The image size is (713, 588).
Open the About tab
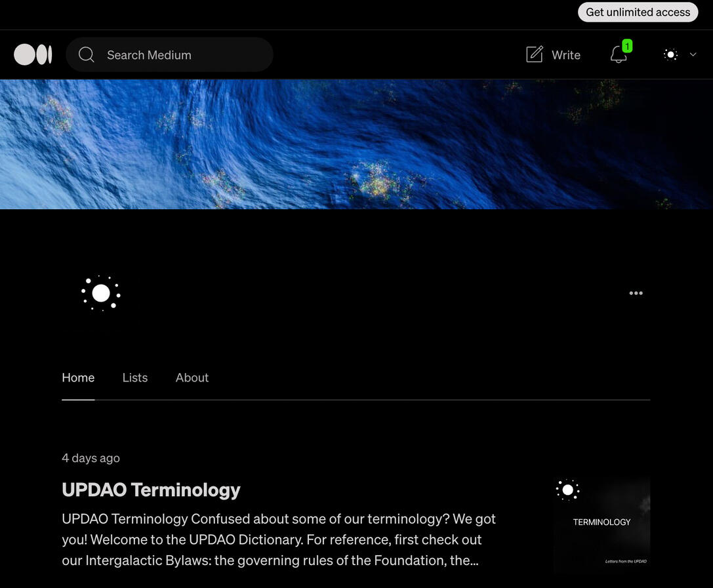192,378
